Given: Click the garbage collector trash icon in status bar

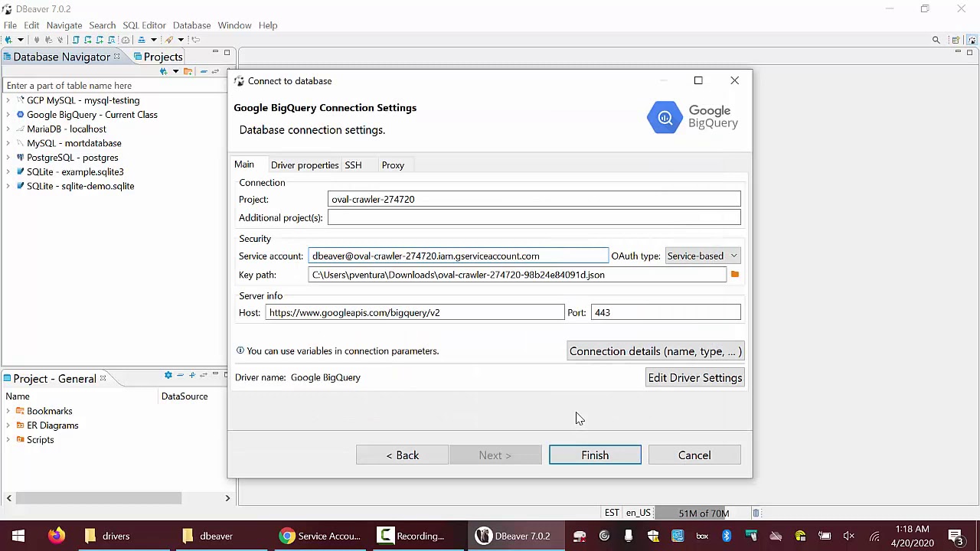Looking at the screenshot, I should coord(756,513).
